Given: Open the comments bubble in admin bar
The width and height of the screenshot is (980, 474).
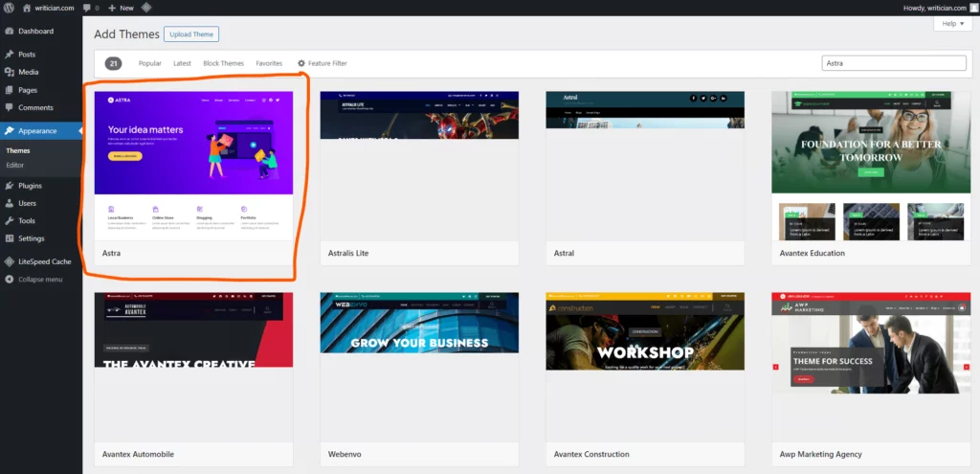Looking at the screenshot, I should point(86,8).
